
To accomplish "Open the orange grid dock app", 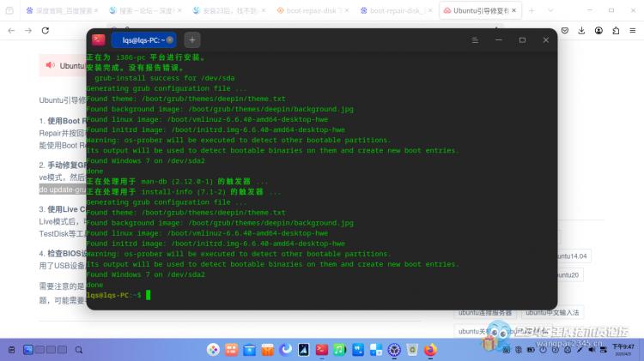I will coord(231,350).
